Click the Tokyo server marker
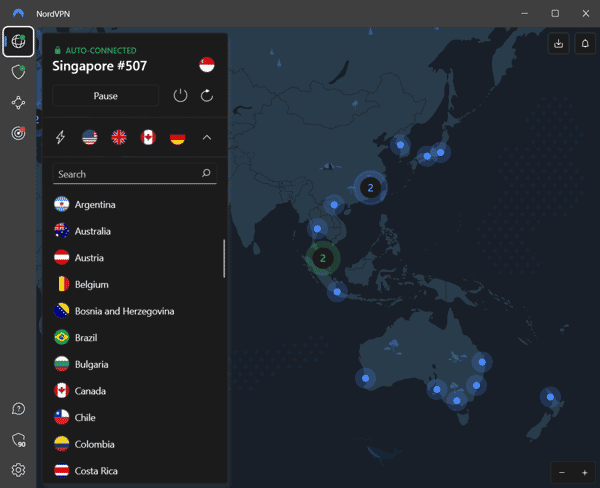 [x=440, y=152]
